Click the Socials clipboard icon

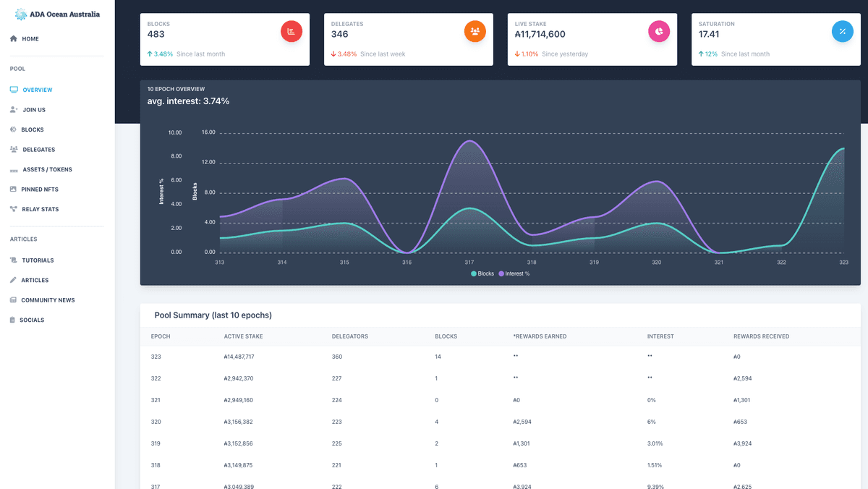tap(14, 320)
